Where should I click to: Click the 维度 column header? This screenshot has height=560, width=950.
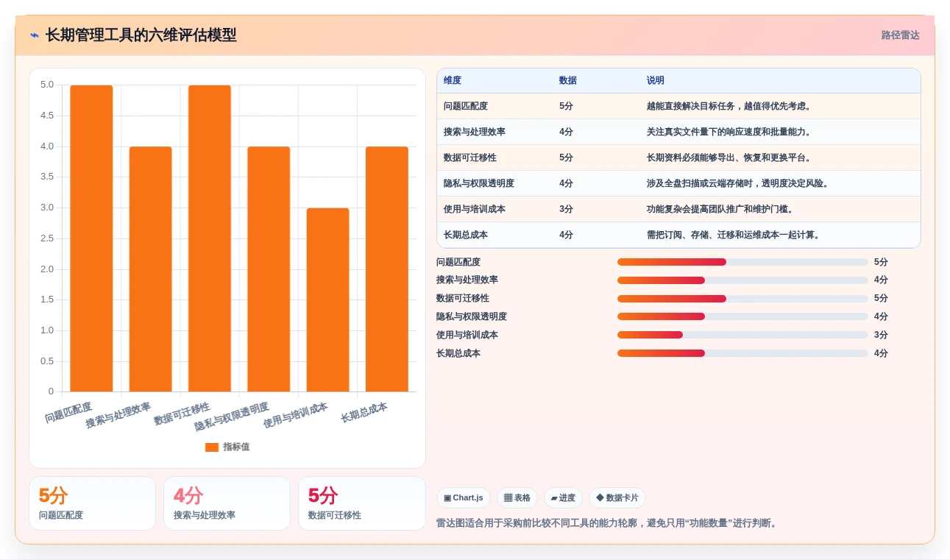point(453,81)
